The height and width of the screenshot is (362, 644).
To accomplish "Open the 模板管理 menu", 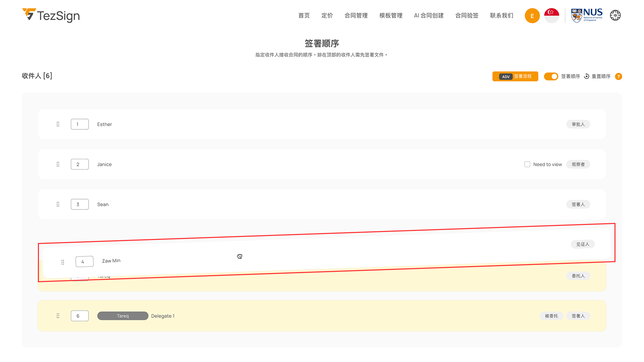I will click(391, 15).
